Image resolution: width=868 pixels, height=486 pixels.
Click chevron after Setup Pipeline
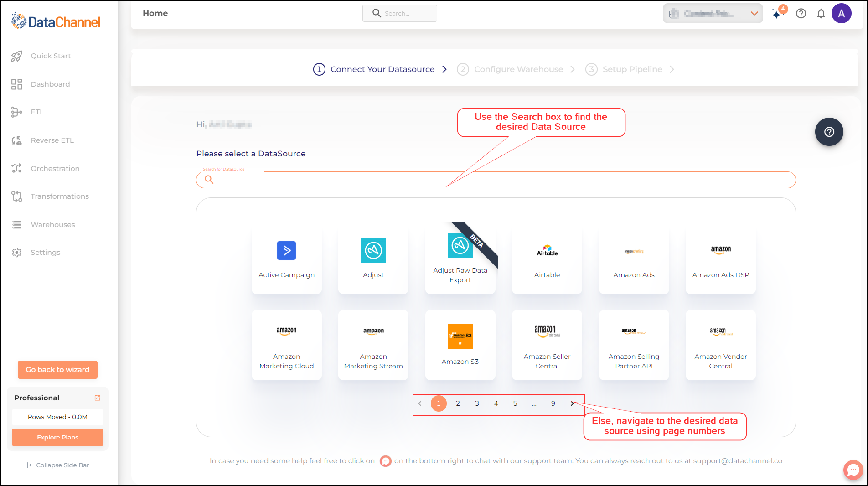click(x=672, y=69)
